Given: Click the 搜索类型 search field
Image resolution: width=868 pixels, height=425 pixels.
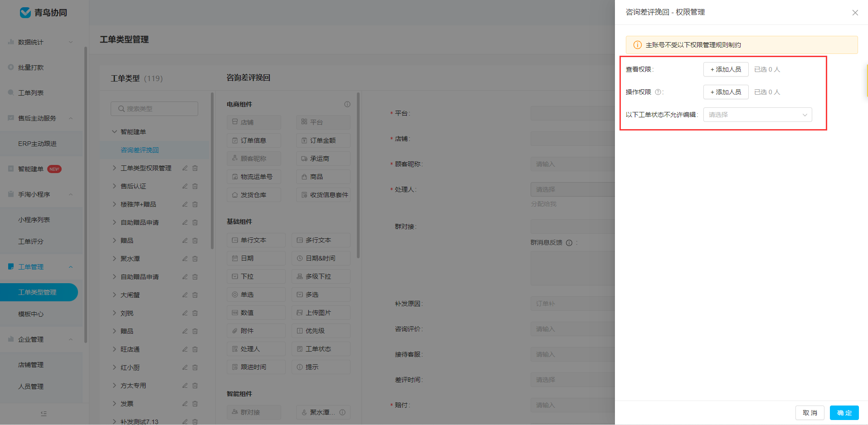Looking at the screenshot, I should tap(154, 109).
